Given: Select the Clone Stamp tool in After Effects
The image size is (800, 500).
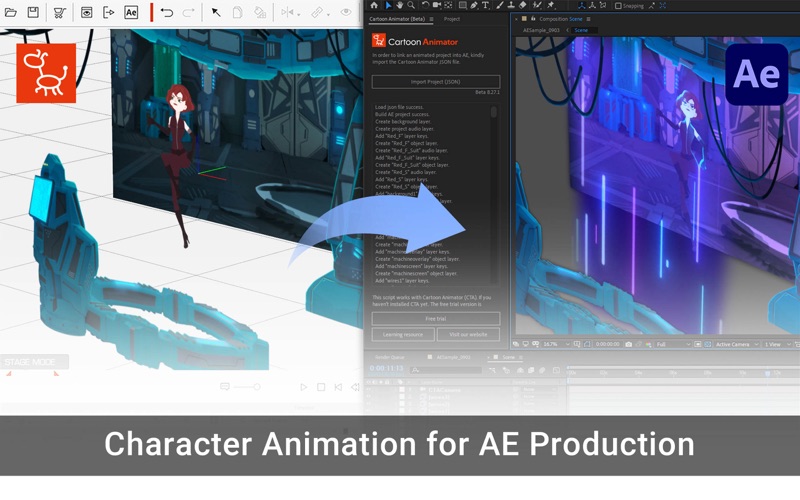Looking at the screenshot, I should 511,5.
